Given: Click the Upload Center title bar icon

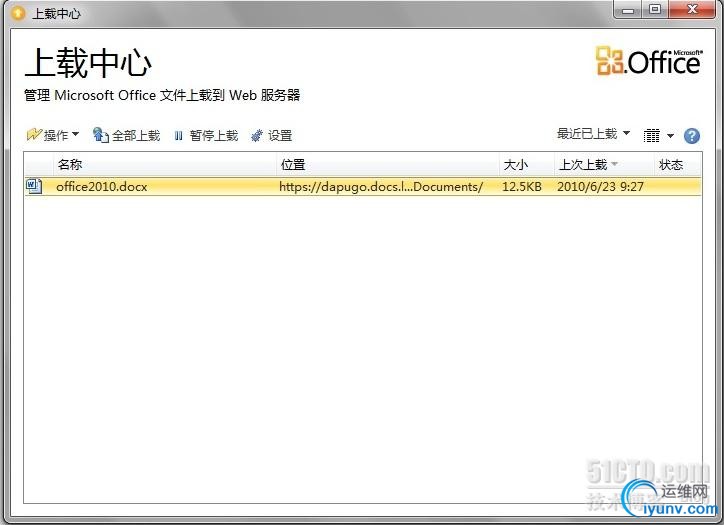Looking at the screenshot, I should point(18,13).
